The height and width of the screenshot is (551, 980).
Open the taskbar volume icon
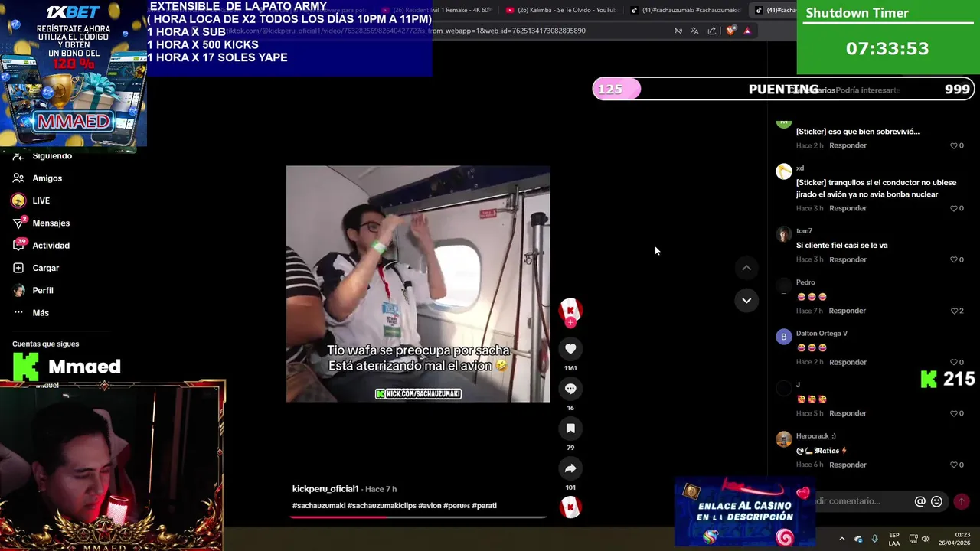(925, 539)
